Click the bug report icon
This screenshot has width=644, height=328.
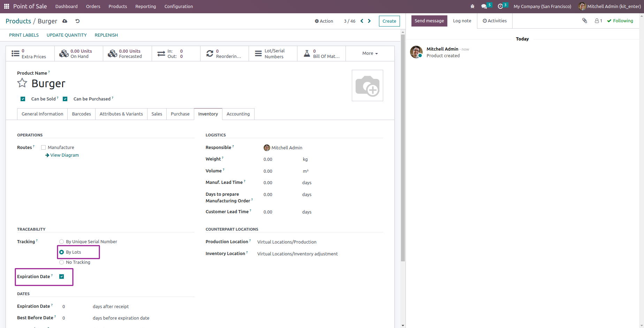[472, 6]
